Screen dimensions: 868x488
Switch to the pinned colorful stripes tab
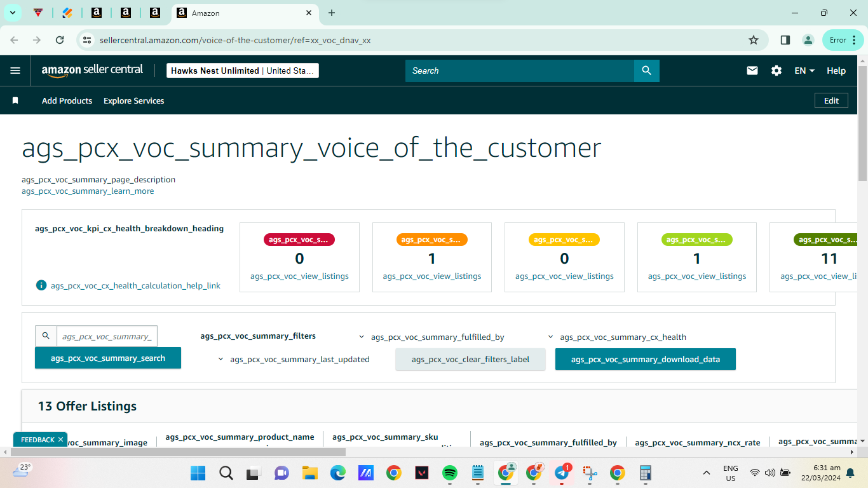coord(67,13)
